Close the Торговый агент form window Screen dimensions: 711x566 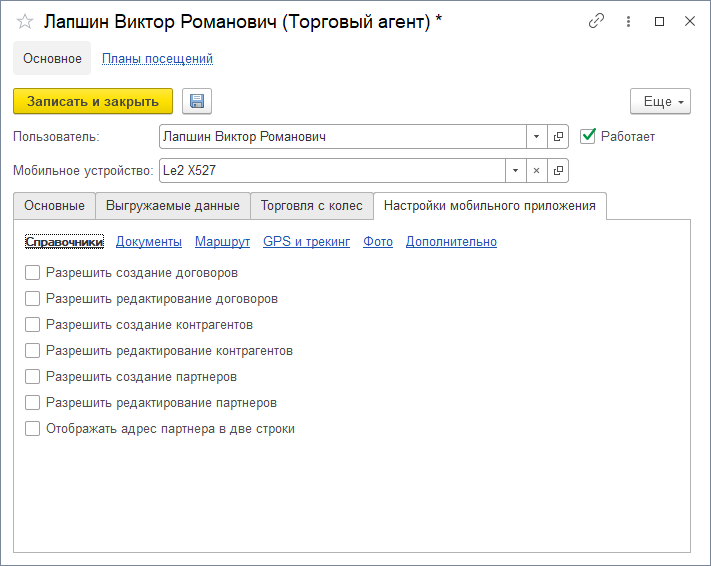(x=690, y=21)
